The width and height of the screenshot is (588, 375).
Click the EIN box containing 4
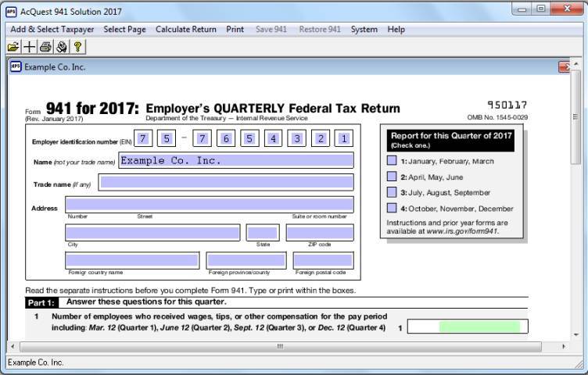pos(274,138)
